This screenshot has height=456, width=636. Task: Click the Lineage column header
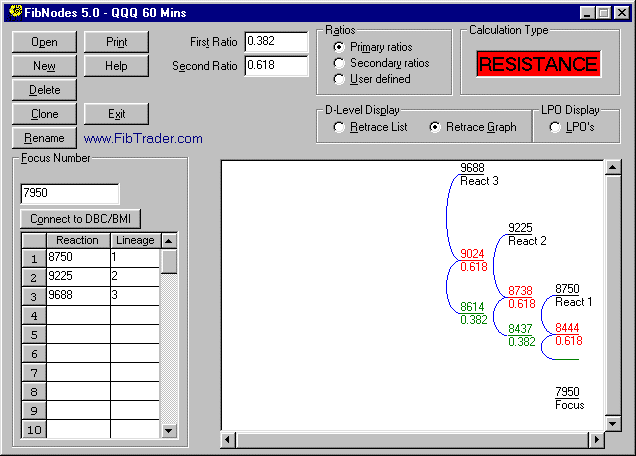point(135,240)
